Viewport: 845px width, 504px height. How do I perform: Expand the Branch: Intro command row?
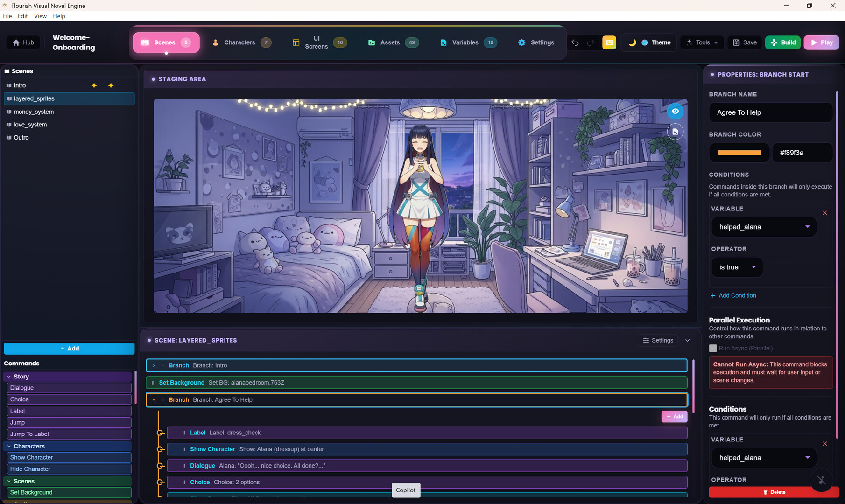pos(154,365)
